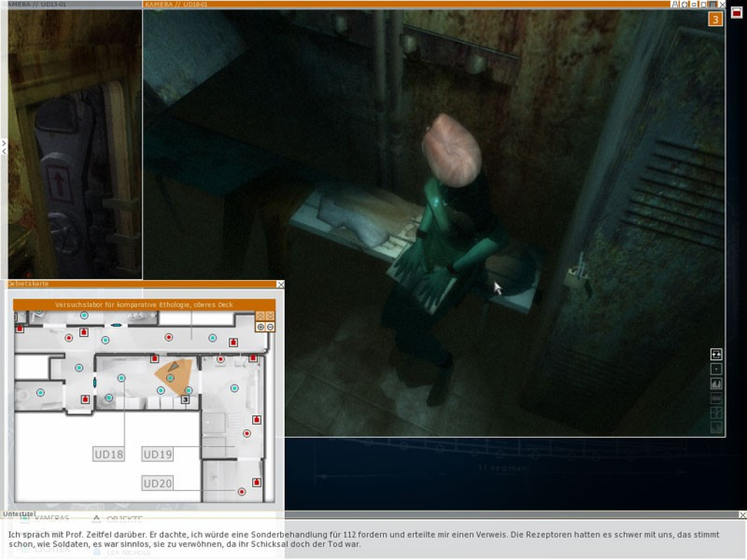Click the red circle marker at bottom of UD20 room
The image size is (747, 560).
tap(242, 492)
